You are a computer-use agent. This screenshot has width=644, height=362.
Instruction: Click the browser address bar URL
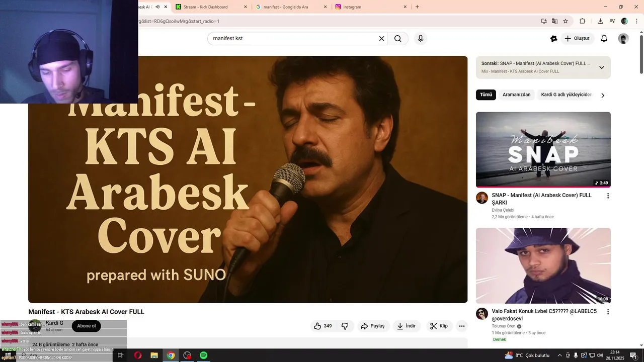coord(179,21)
